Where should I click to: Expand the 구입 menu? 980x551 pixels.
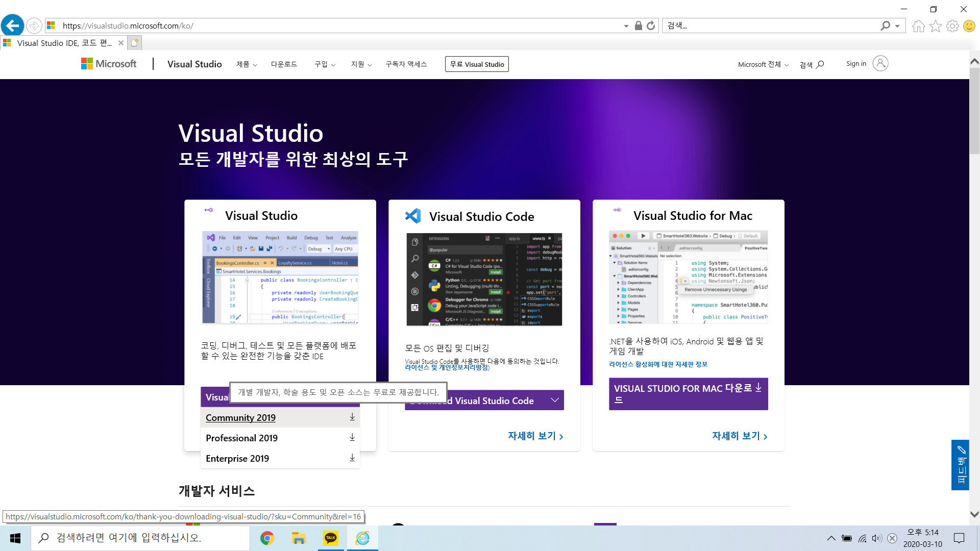(x=325, y=64)
